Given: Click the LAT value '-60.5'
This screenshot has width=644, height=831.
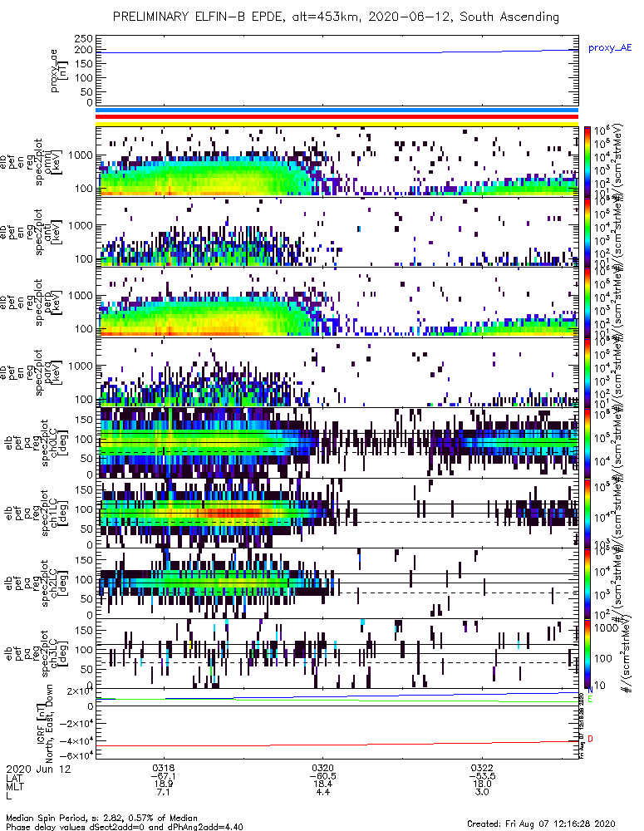Looking at the screenshot, I should point(322,776).
